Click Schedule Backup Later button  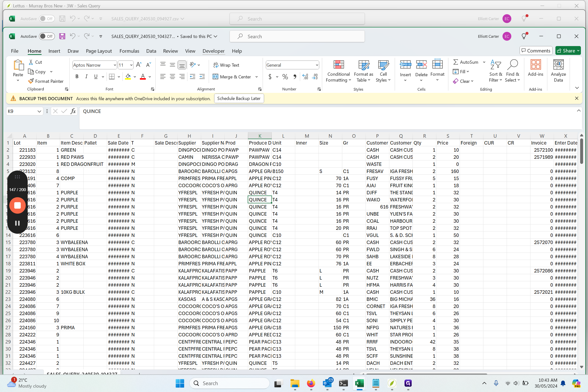point(238,98)
